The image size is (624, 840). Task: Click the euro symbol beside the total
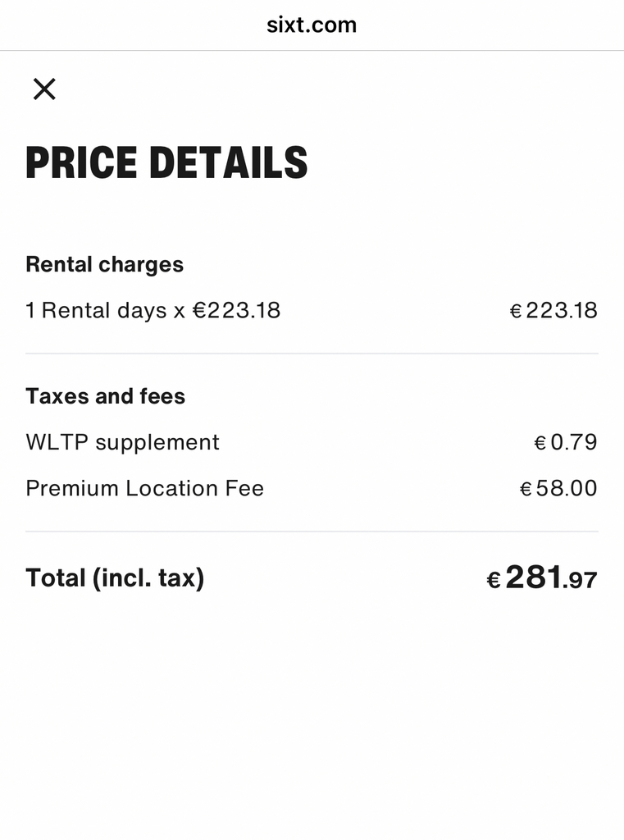(x=494, y=581)
